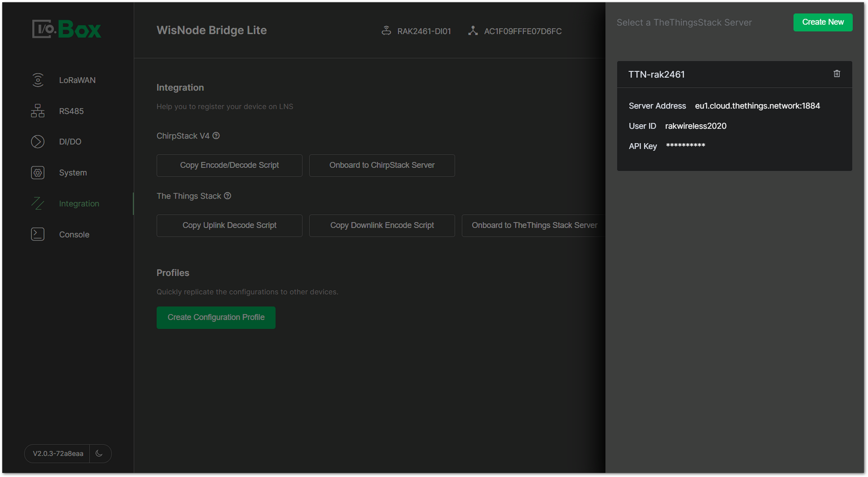
Task: Select the Integration menu item
Action: (x=79, y=204)
